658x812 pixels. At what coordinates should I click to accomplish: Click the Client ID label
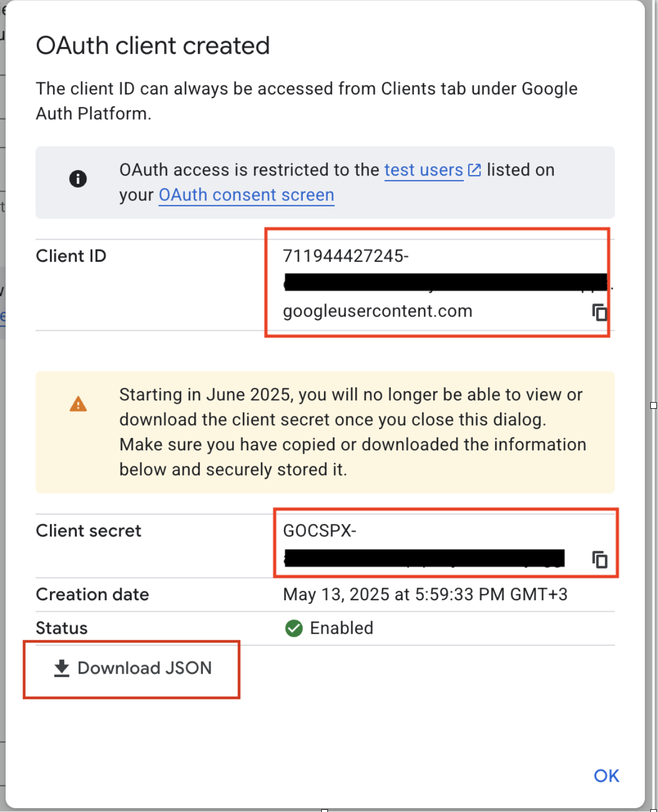(x=71, y=256)
